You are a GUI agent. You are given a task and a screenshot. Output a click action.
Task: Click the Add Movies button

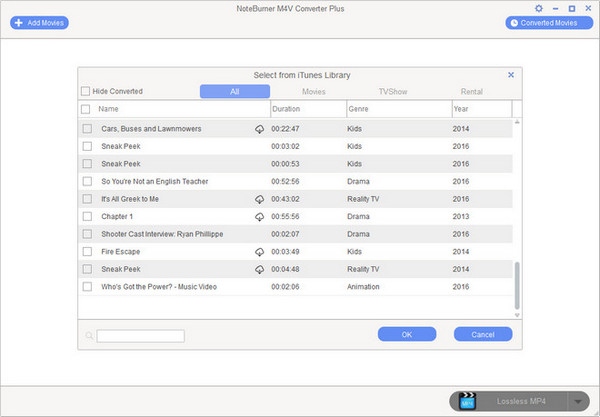coord(39,23)
